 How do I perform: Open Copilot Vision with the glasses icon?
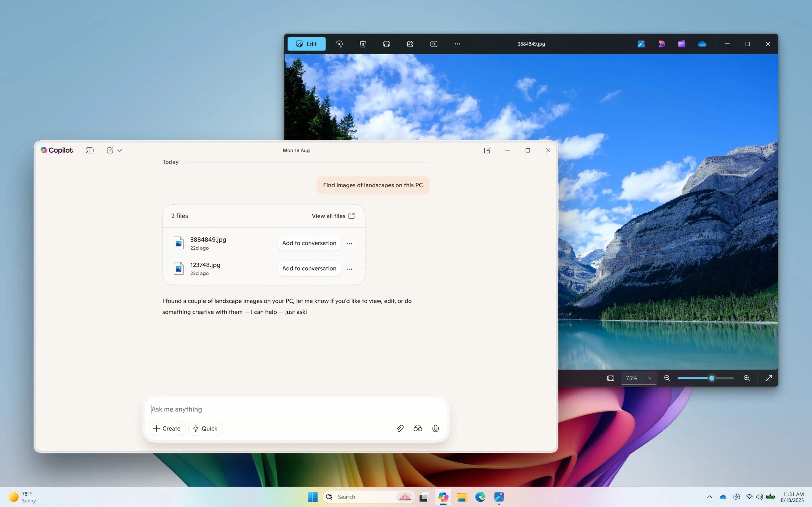417,428
